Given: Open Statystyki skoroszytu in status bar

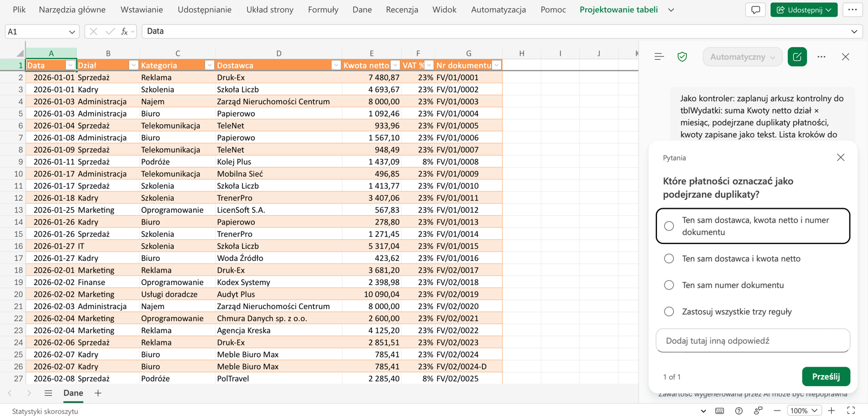Looking at the screenshot, I should click(45, 411).
